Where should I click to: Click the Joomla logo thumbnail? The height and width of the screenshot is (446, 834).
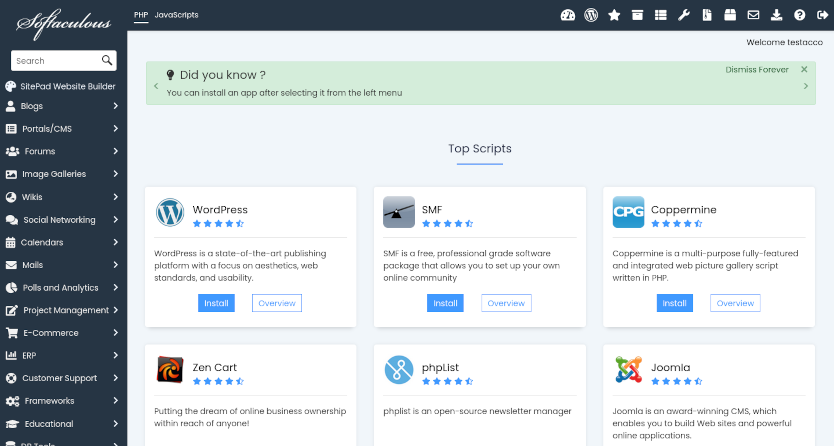click(628, 370)
